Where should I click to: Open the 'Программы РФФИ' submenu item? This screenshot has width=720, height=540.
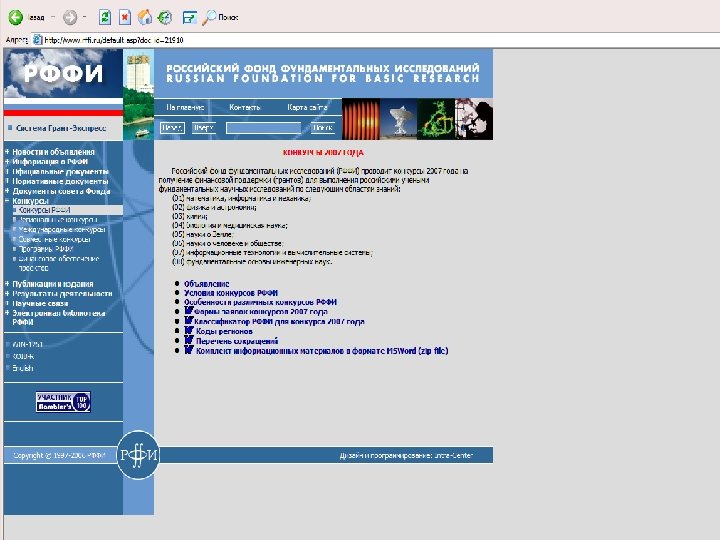click(x=45, y=249)
